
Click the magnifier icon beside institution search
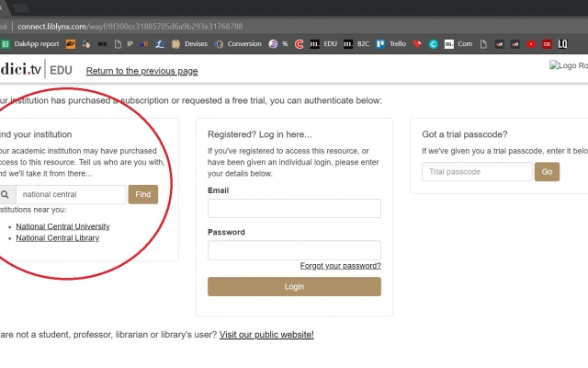click(x=6, y=195)
